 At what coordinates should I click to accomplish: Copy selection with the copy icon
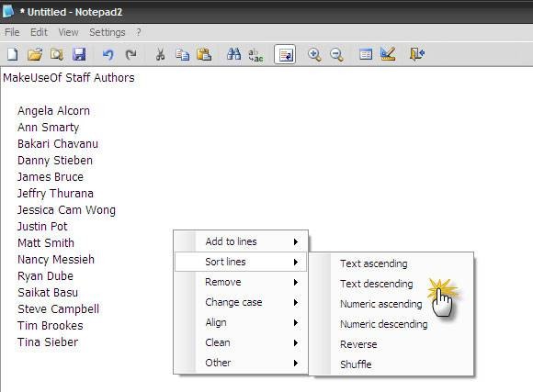coord(183,54)
